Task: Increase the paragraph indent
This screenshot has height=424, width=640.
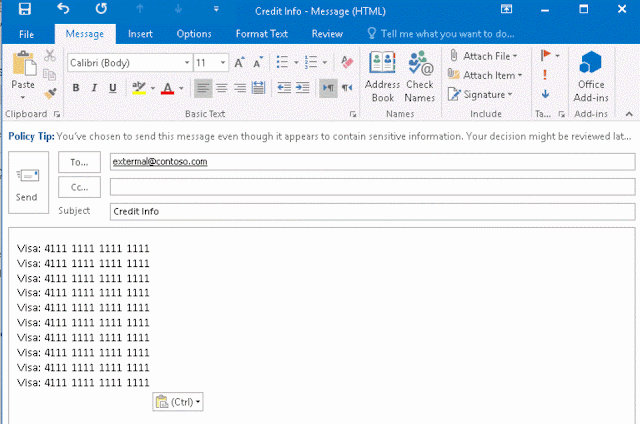Action: (x=302, y=88)
